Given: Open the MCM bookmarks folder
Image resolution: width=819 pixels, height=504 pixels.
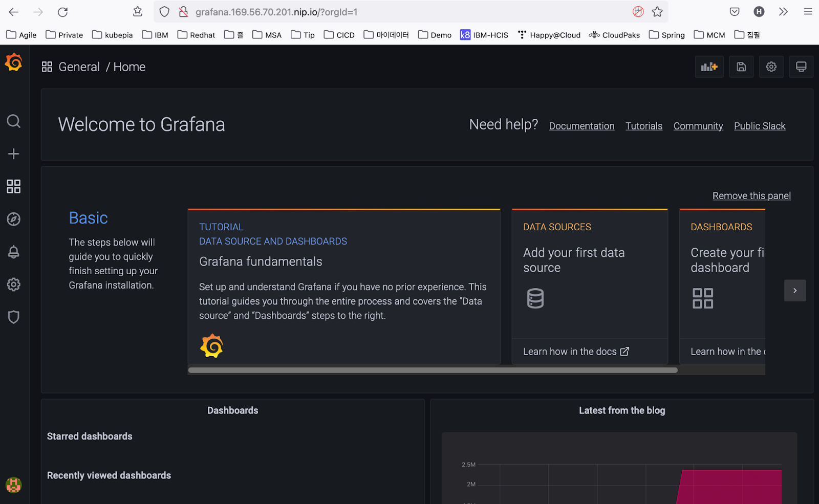Looking at the screenshot, I should (709, 35).
